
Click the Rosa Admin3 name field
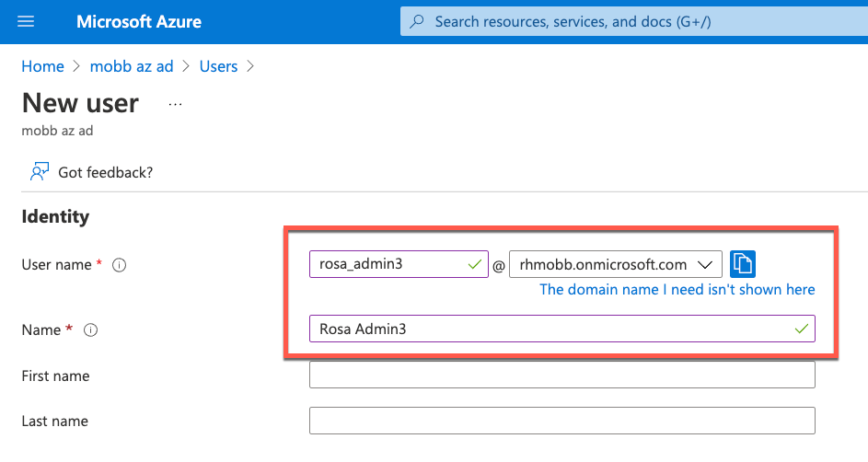coord(552,329)
